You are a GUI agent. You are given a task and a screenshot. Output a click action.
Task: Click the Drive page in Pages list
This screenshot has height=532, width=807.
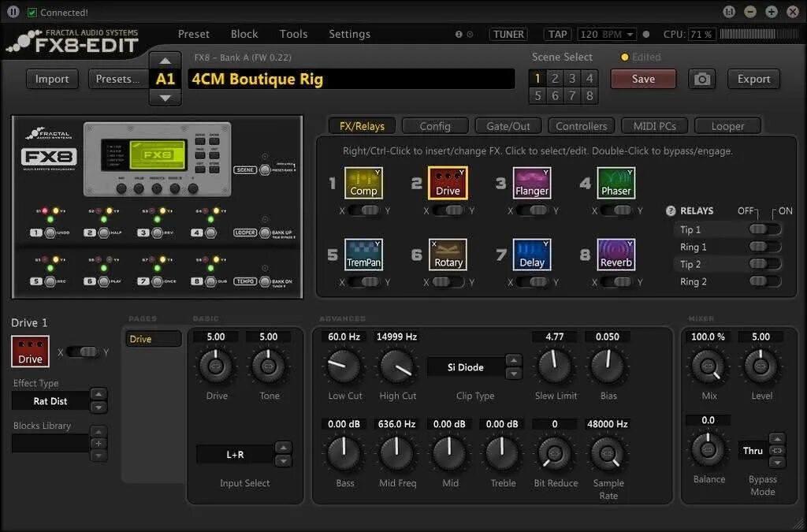click(x=153, y=339)
